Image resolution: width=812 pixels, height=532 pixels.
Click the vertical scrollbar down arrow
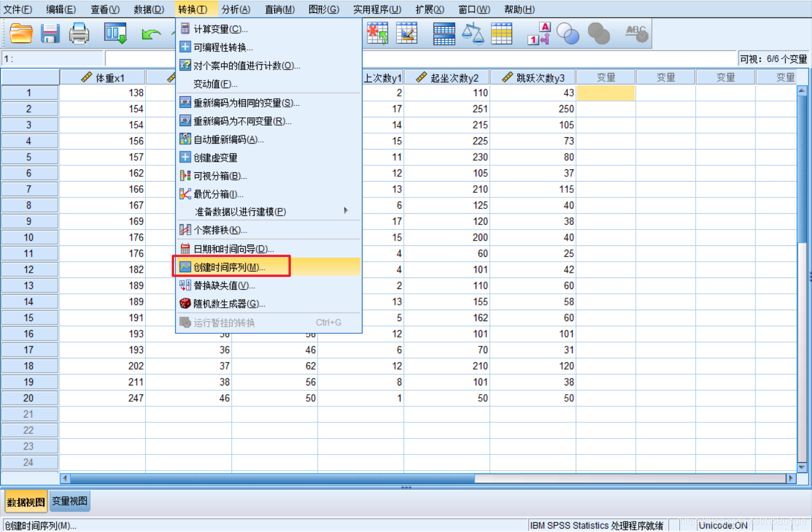coord(802,467)
